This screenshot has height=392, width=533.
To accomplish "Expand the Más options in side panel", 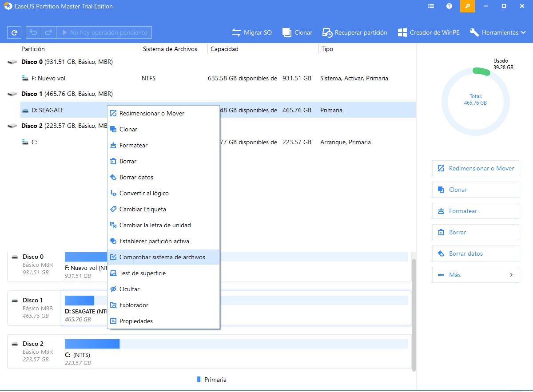I will pos(475,275).
